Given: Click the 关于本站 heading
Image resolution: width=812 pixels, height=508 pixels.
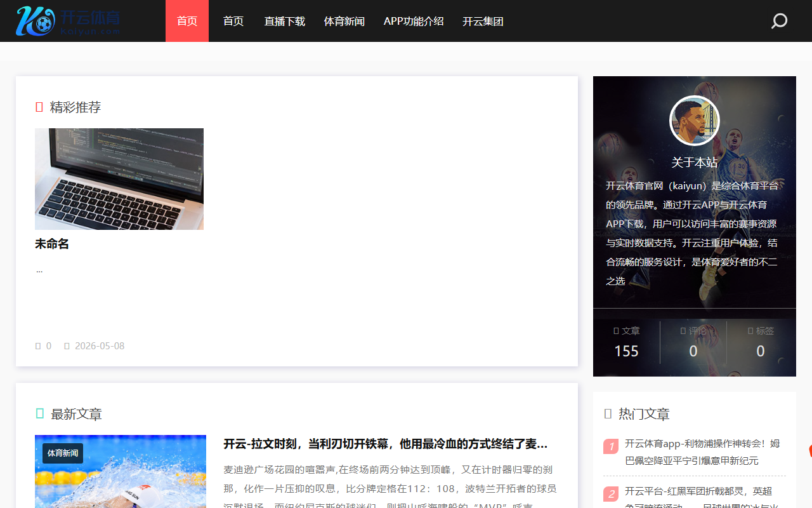Looking at the screenshot, I should [x=695, y=163].
